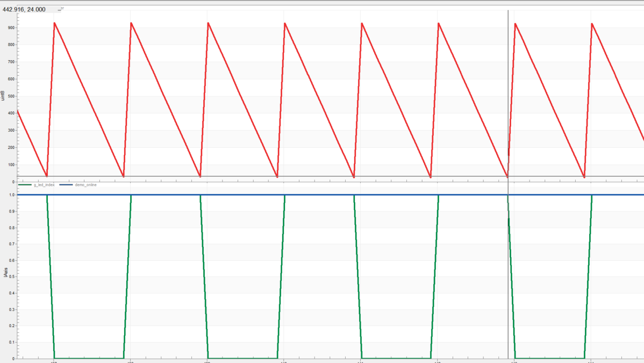Click the demo_online legend entry
The height and width of the screenshot is (363, 644).
click(x=86, y=184)
